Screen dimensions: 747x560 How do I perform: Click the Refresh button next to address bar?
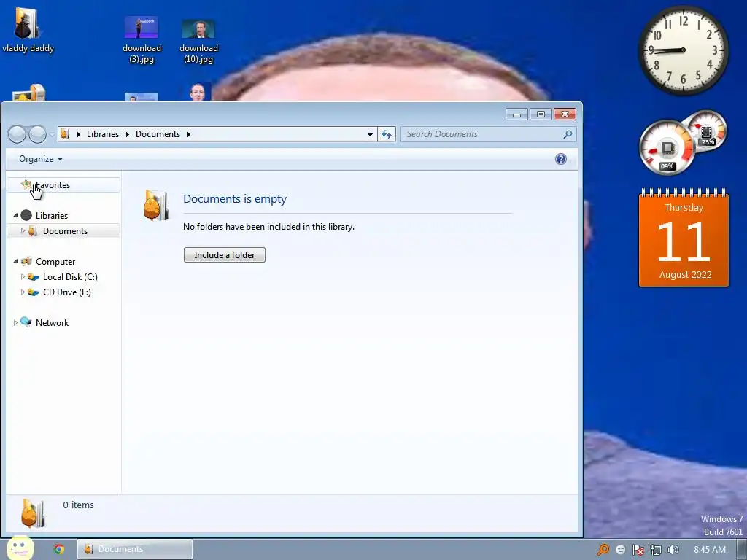click(x=387, y=134)
